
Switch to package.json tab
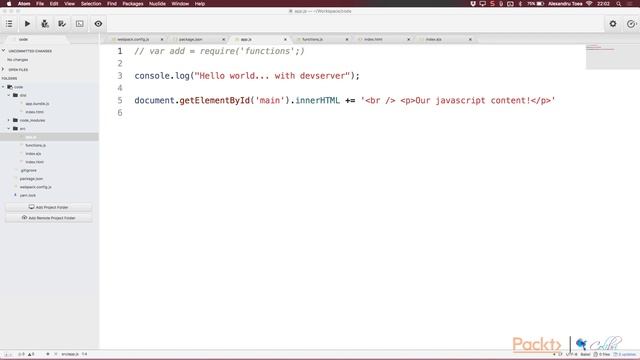point(191,40)
